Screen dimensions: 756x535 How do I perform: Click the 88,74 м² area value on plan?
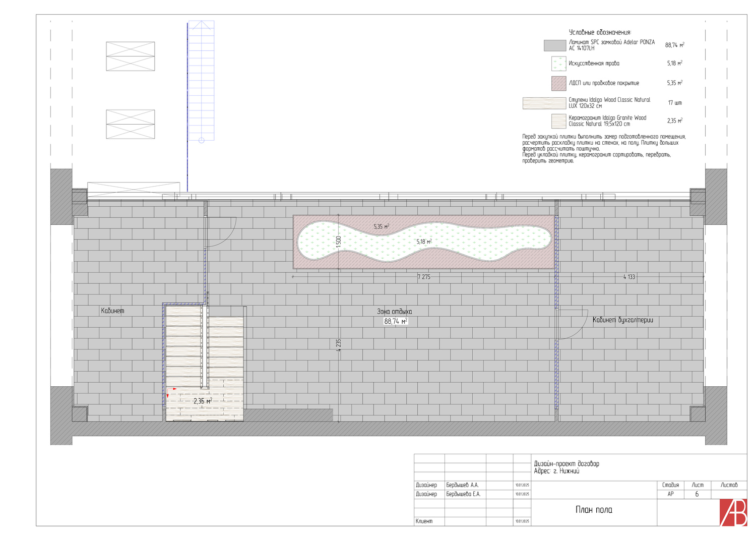pyautogui.click(x=395, y=321)
